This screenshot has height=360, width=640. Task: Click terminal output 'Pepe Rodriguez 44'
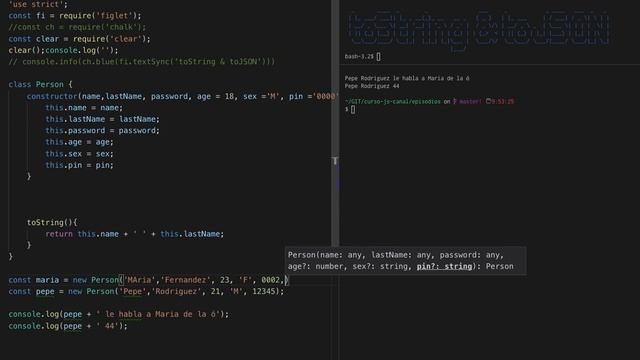(x=372, y=86)
